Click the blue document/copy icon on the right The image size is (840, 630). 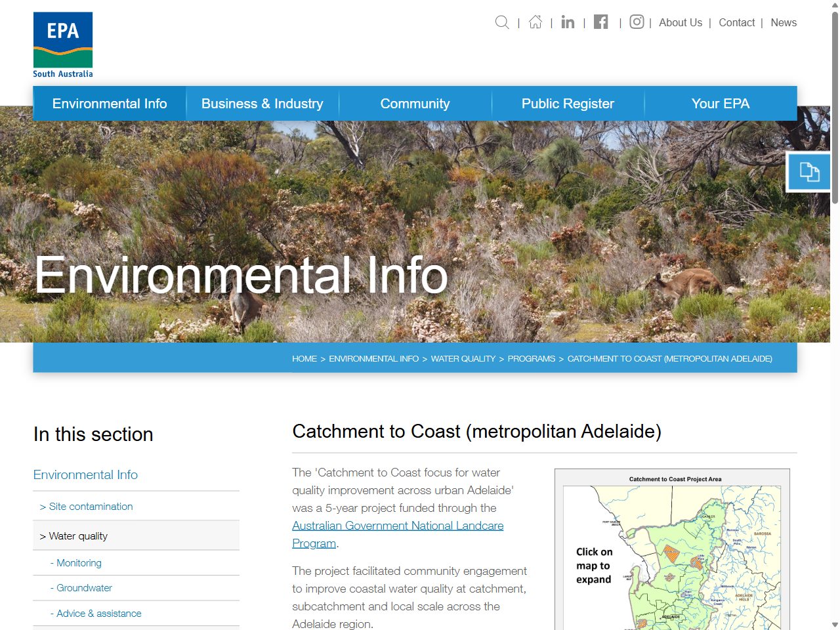pyautogui.click(x=809, y=171)
